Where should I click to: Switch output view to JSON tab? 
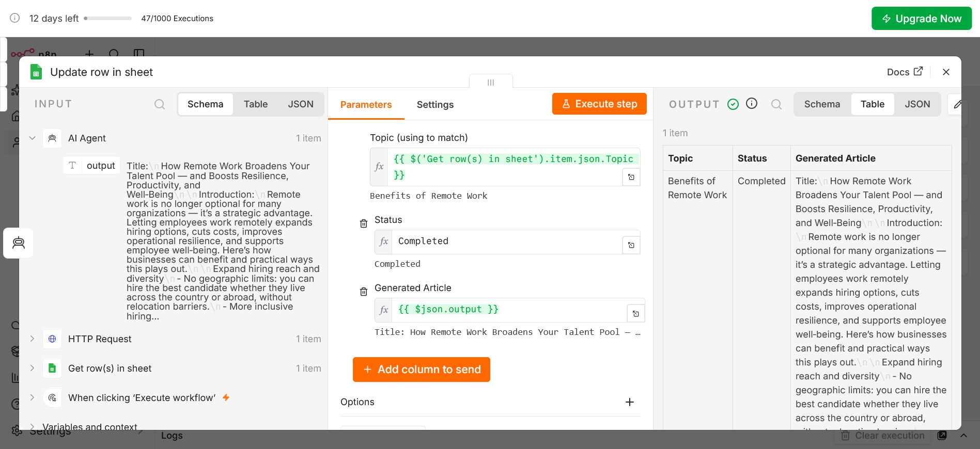(x=917, y=104)
